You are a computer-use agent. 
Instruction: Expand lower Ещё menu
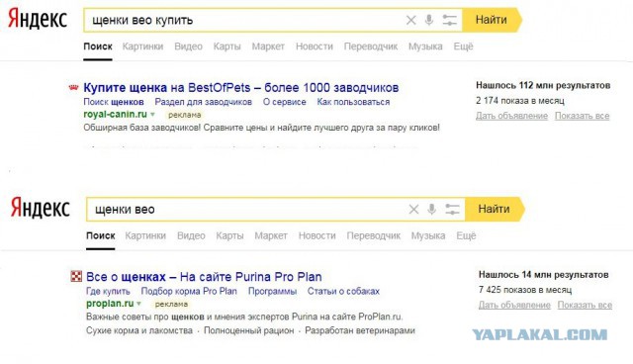coord(466,235)
